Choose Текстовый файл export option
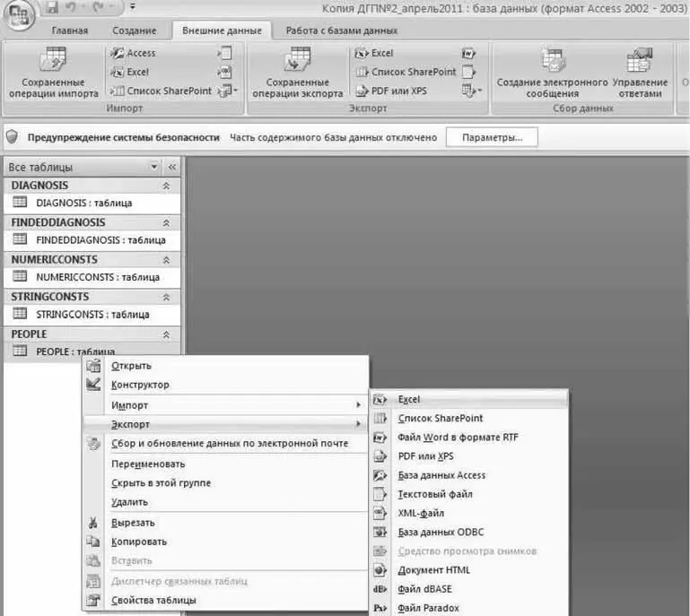Viewport: 690px width, 616px height. (x=469, y=494)
